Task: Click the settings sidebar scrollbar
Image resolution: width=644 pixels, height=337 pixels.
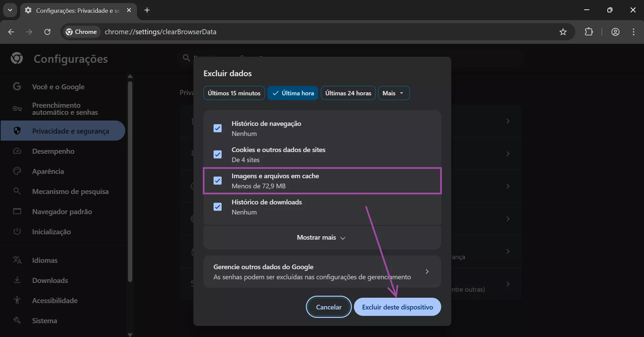Action: tap(131, 181)
